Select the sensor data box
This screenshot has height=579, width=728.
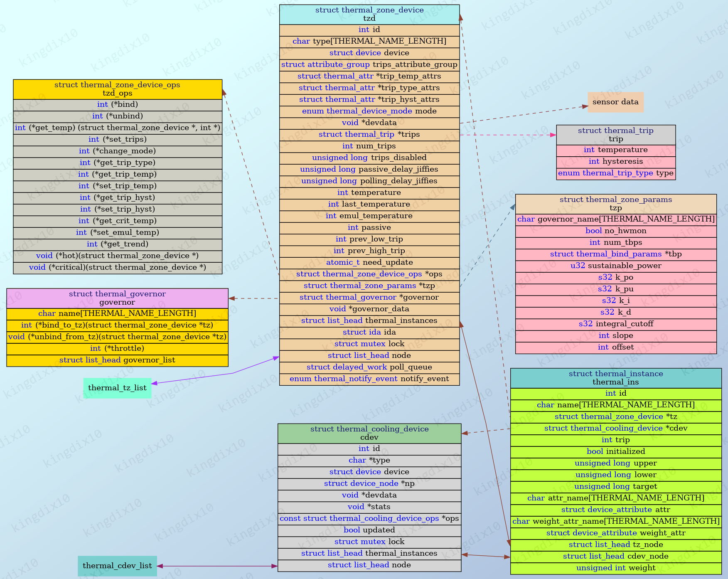pos(615,102)
